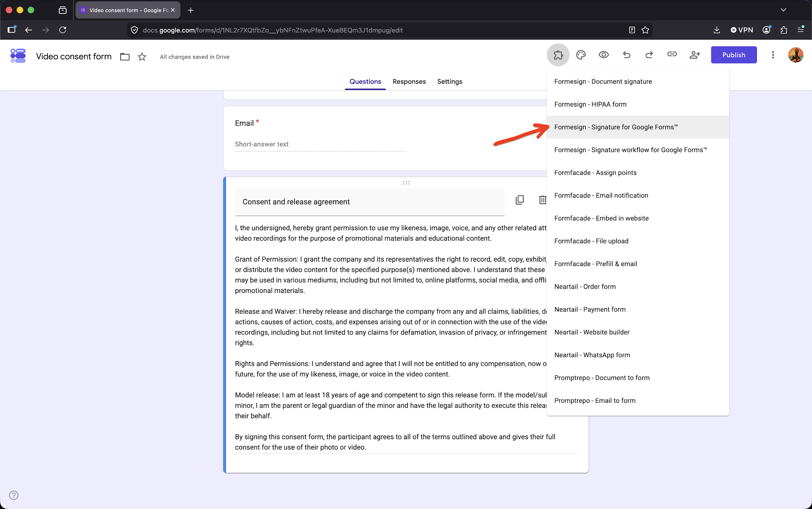Screen dimensions: 812x509
Task: Open new browser tab
Action: (x=191, y=10)
